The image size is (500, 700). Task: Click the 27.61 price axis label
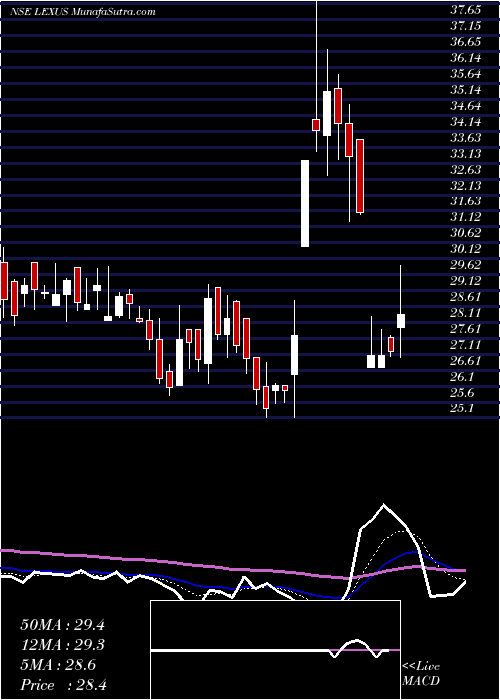[x=465, y=329]
